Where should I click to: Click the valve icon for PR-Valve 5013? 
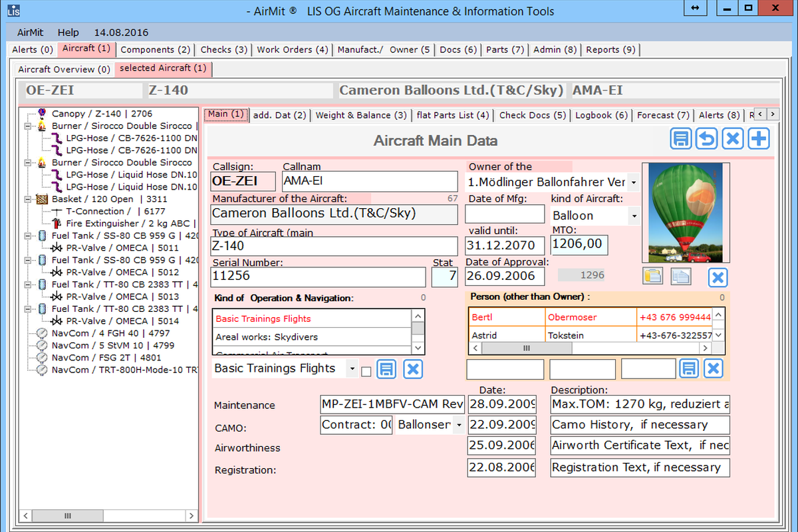point(57,297)
